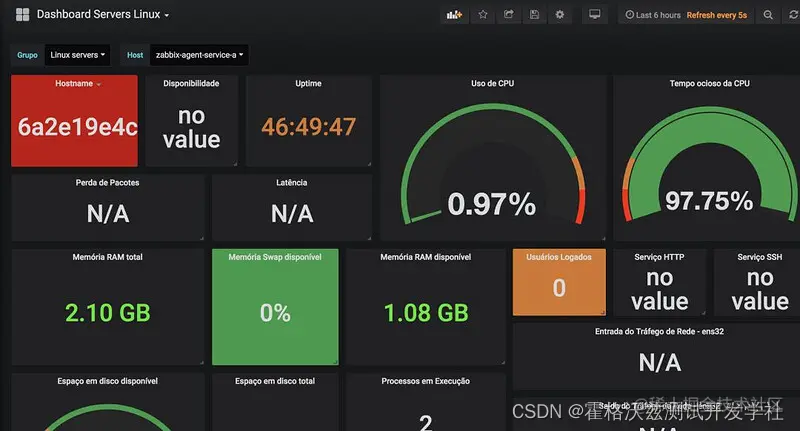Click the Grupo variable label
This screenshot has width=800, height=431.
pos(27,55)
